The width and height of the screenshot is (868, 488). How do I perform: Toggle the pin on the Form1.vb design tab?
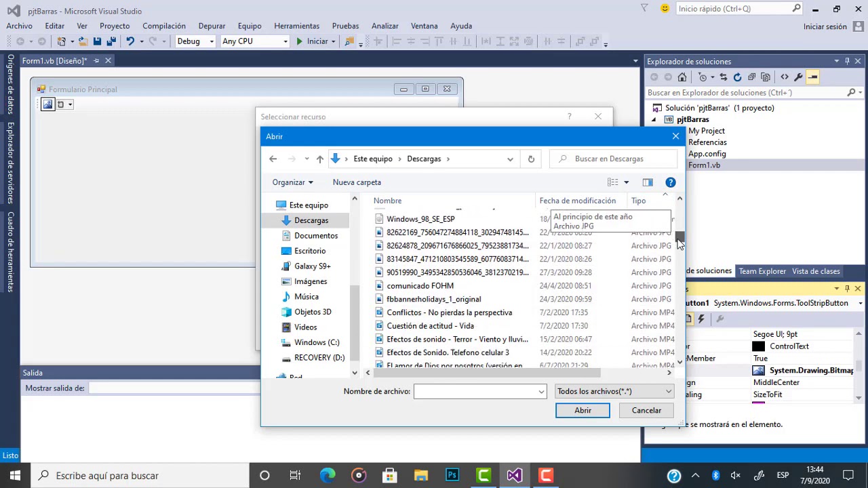(x=96, y=61)
